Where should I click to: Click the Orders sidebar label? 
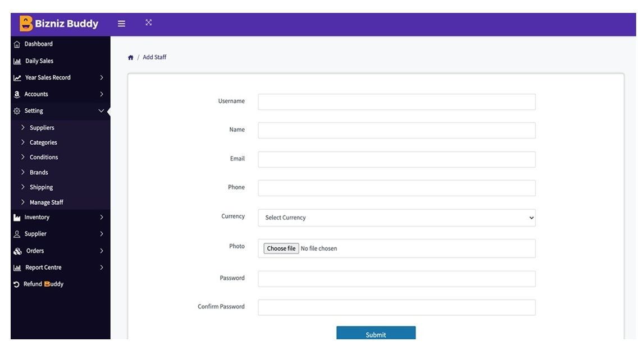pos(35,251)
